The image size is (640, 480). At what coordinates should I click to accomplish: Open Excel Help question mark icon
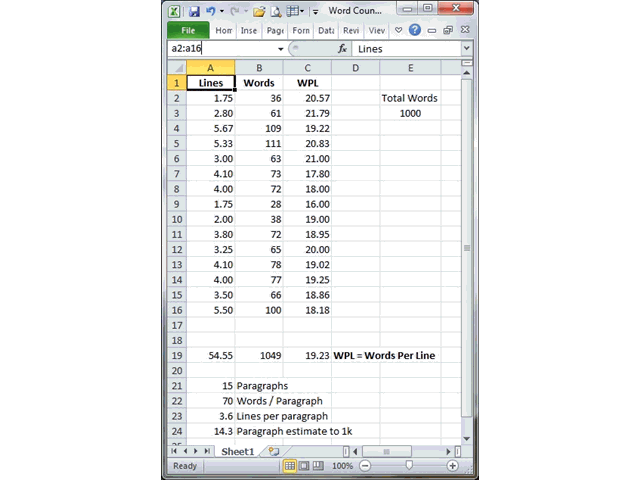coord(414,30)
